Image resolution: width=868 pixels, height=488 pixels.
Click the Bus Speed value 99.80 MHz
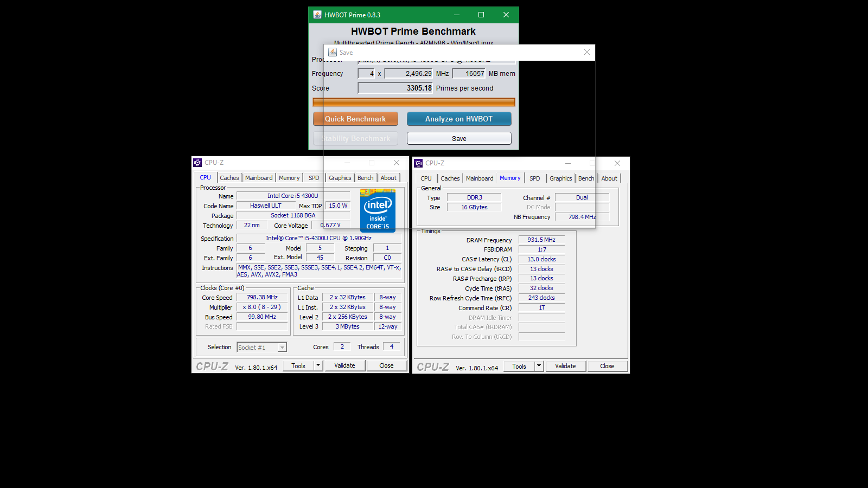point(262,317)
